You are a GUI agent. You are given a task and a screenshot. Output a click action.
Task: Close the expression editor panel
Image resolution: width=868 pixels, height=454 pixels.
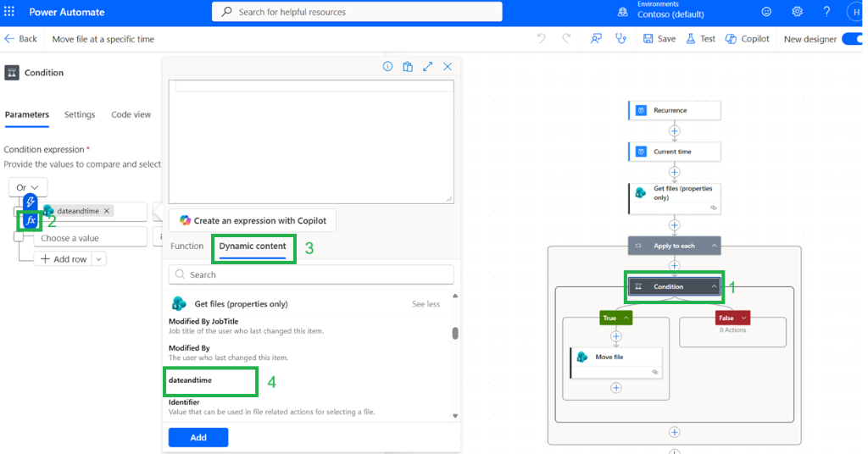point(448,66)
